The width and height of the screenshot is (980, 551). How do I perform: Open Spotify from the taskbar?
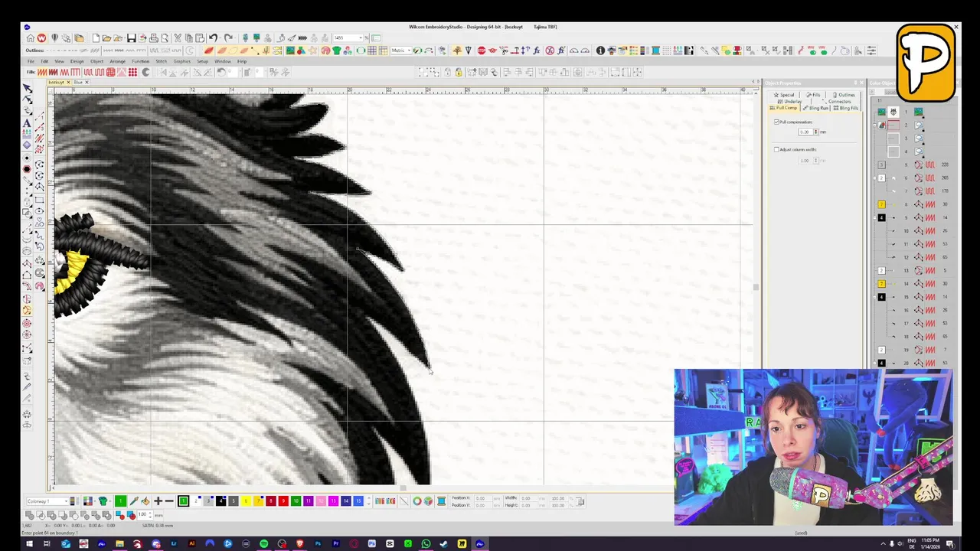point(263,544)
